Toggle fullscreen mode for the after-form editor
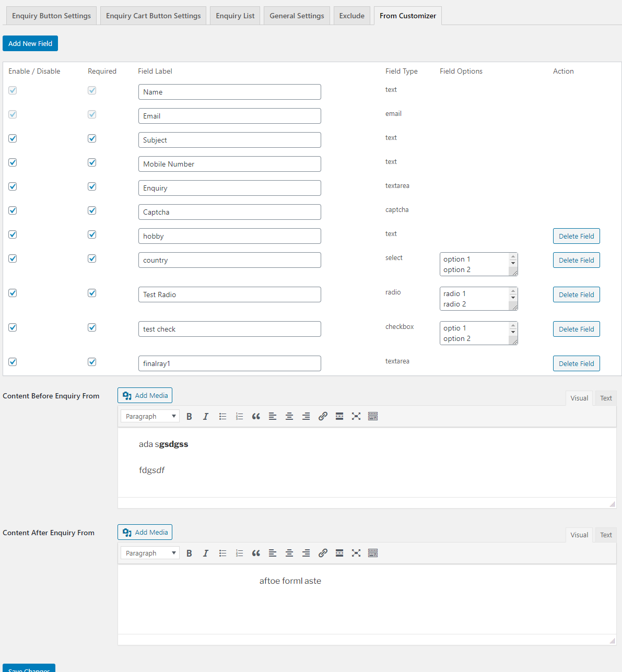The image size is (622, 672). [x=356, y=553]
